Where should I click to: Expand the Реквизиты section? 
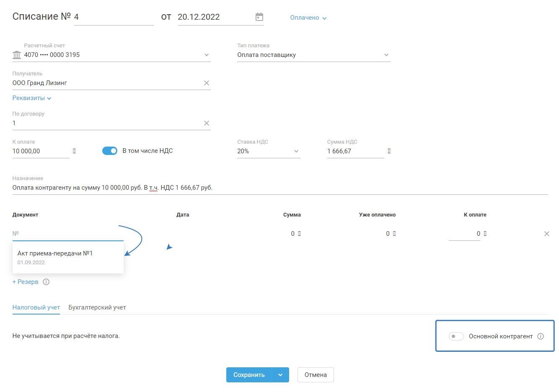(x=32, y=98)
